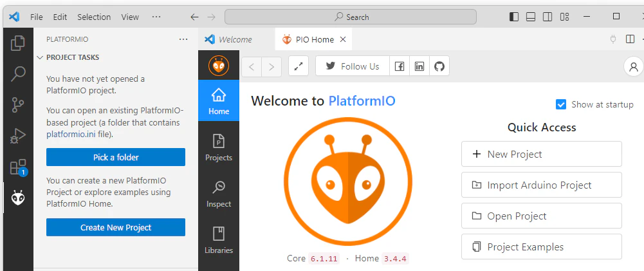The height and width of the screenshot is (271, 644).
Task: Toggle bottom panel layout icon
Action: pyautogui.click(x=531, y=17)
